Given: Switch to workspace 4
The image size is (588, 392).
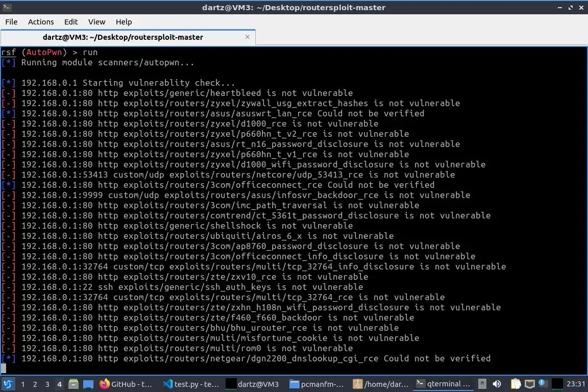Looking at the screenshot, I should coord(59,384).
